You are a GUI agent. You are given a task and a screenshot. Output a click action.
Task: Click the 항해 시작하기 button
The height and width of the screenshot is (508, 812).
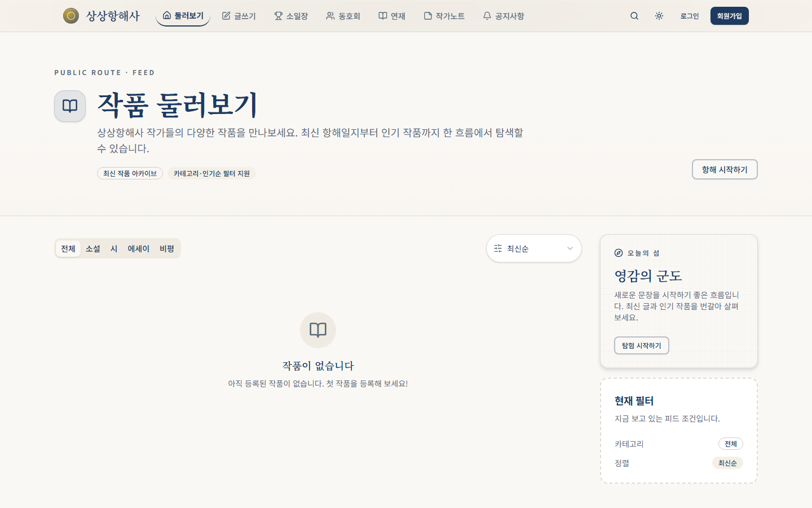click(725, 169)
